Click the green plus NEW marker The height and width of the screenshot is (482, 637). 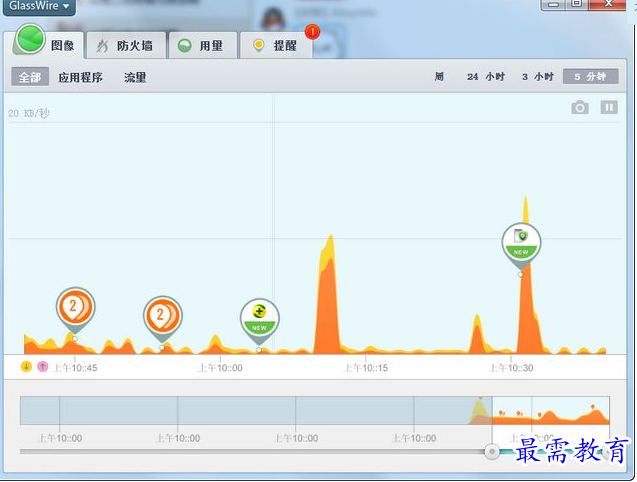(259, 319)
